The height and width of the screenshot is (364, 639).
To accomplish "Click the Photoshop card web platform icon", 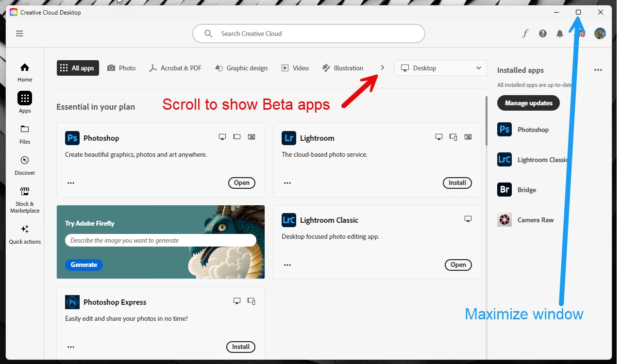I will 252,137.
